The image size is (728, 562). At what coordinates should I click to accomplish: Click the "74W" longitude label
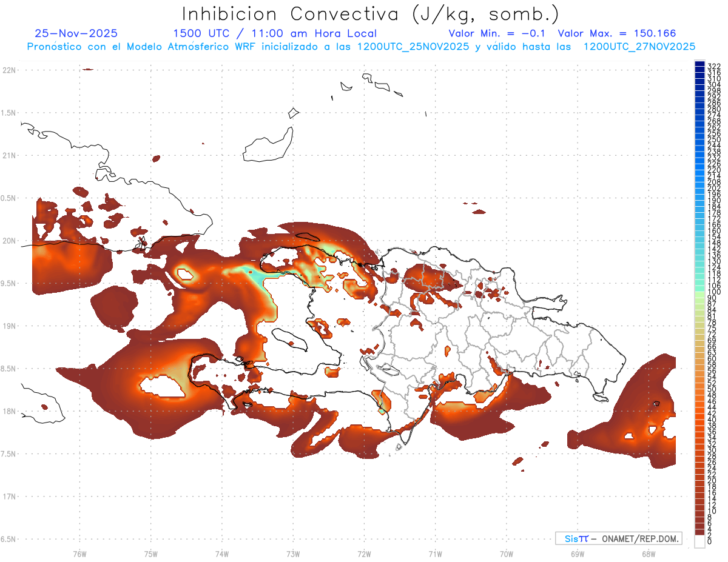[222, 553]
